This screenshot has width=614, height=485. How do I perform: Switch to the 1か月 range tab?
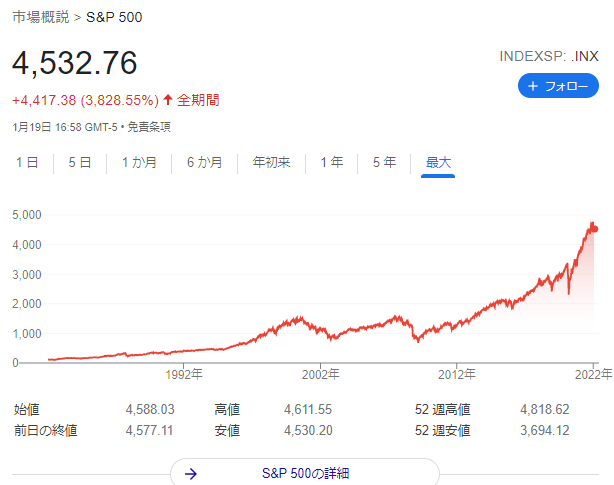139,162
